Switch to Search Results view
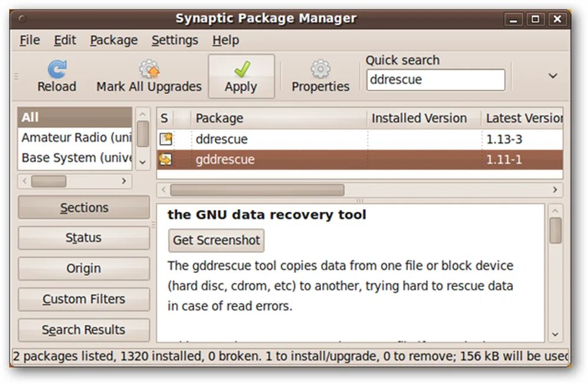Viewport: 588px width, 384px height. (83, 329)
